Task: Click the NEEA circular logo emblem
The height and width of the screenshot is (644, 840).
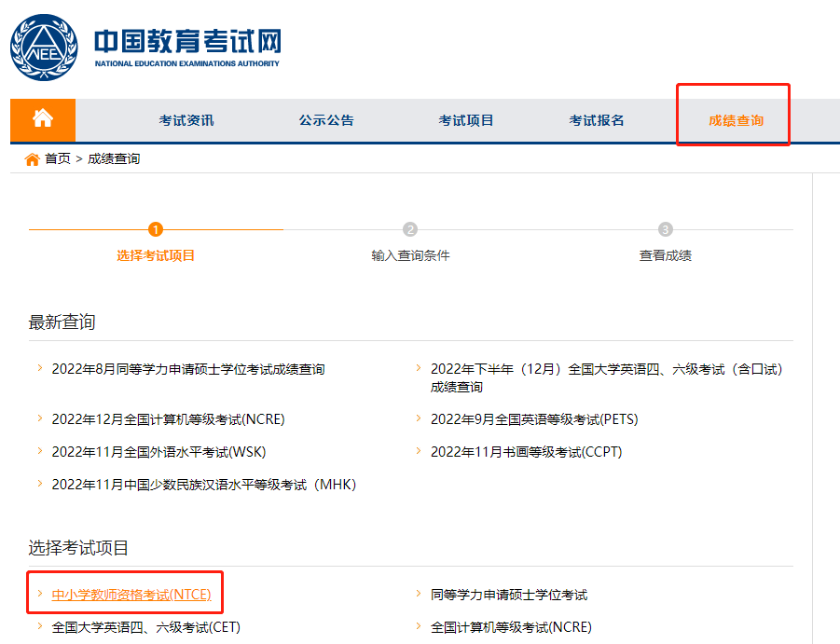Action: 40,42
